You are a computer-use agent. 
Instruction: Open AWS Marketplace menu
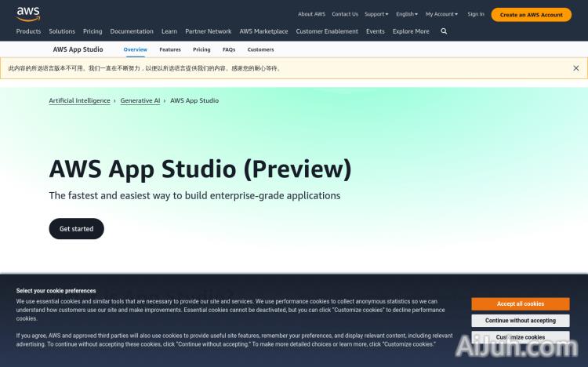pyautogui.click(x=263, y=31)
